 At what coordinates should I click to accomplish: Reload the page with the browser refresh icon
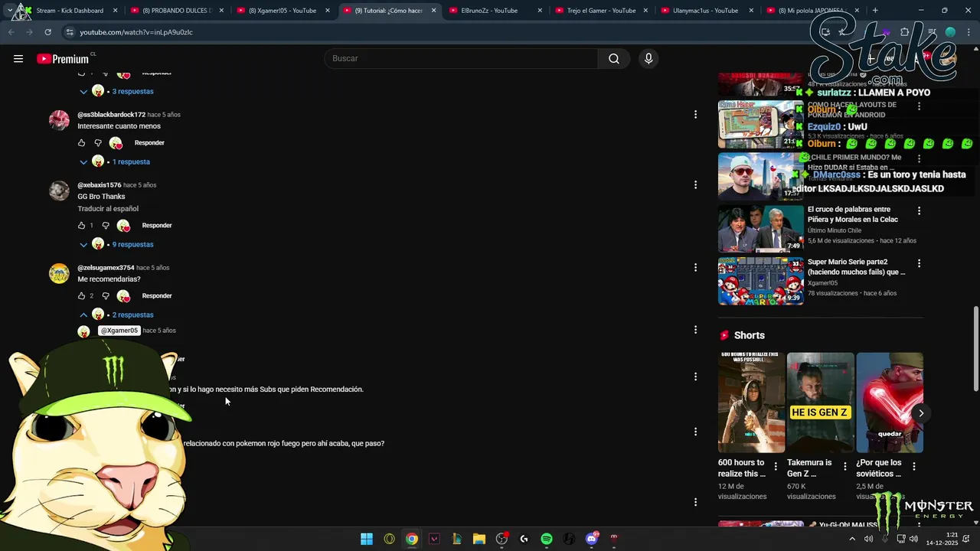pos(47,32)
